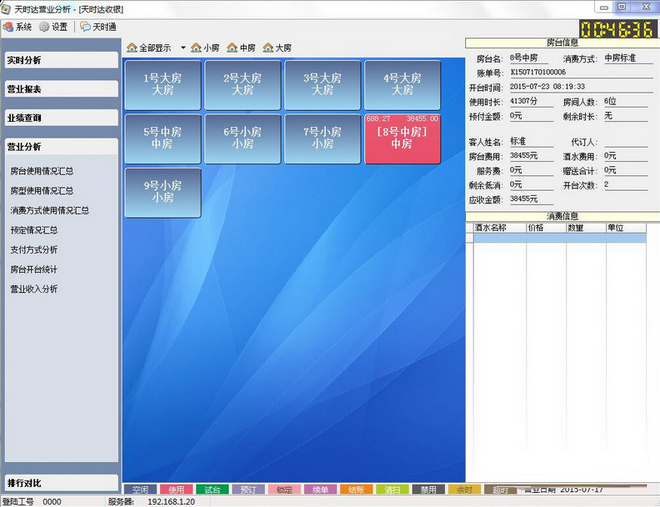Click the 应收金额 field showing 38455元
The image size is (660, 507).
tap(531, 199)
